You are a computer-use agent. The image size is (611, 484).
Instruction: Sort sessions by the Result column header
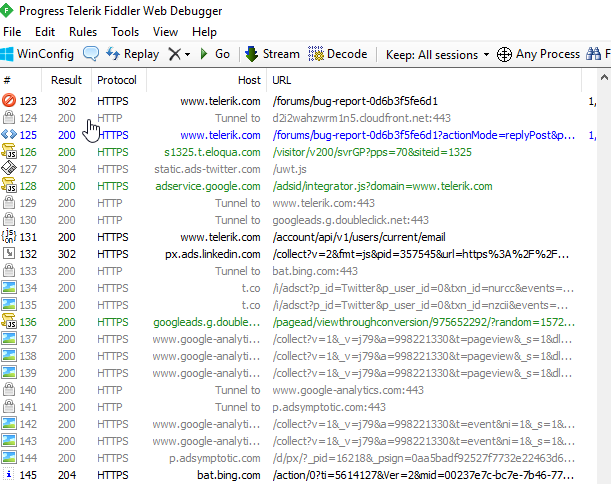(66, 79)
